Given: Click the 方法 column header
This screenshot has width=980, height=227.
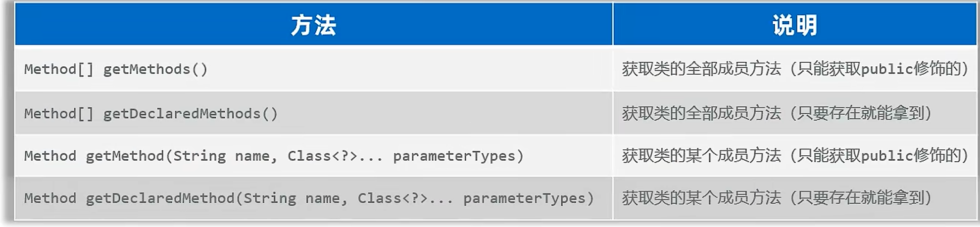Looking at the screenshot, I should 314,25.
